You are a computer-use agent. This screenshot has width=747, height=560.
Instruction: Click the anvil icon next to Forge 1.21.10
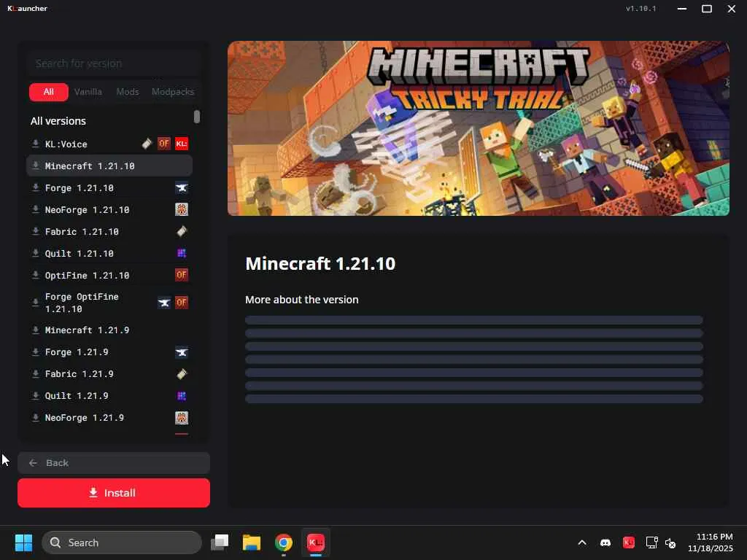[182, 187]
